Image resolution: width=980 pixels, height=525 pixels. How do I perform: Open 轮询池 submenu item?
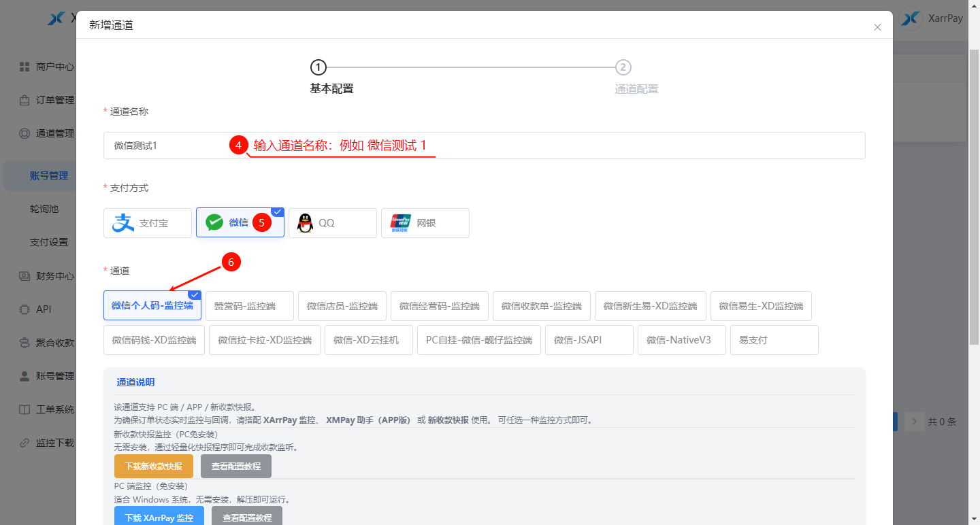click(x=44, y=209)
